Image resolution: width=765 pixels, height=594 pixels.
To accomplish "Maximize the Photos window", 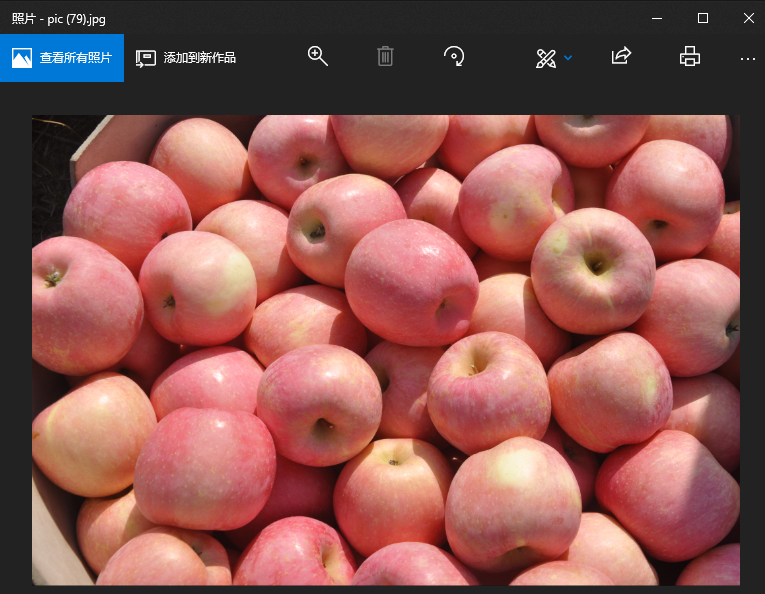I will point(703,19).
